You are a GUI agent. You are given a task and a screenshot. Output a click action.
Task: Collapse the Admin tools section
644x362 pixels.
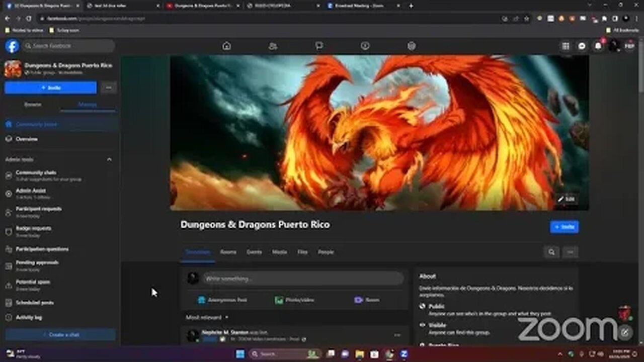tap(109, 159)
